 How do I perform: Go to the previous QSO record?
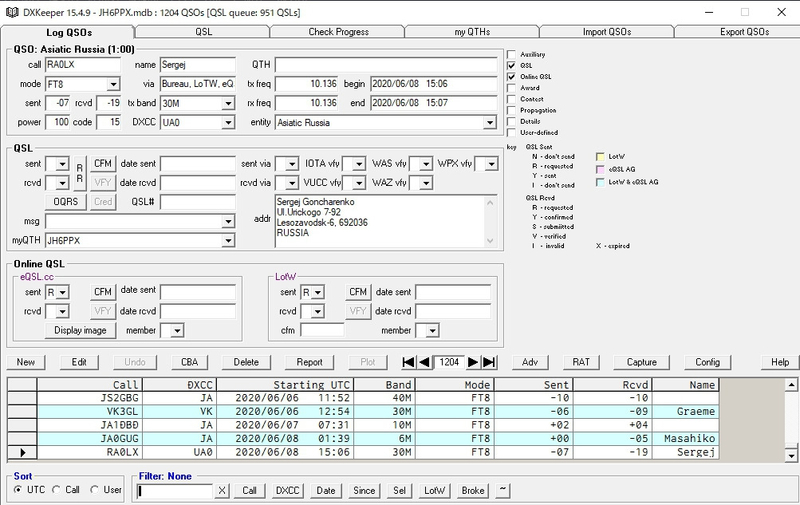[424, 362]
